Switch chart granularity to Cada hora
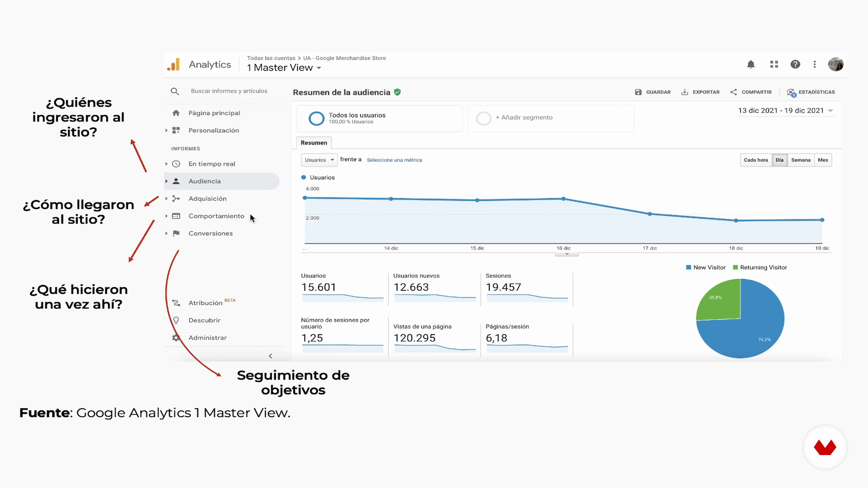This screenshot has height=488, width=868. pyautogui.click(x=756, y=160)
